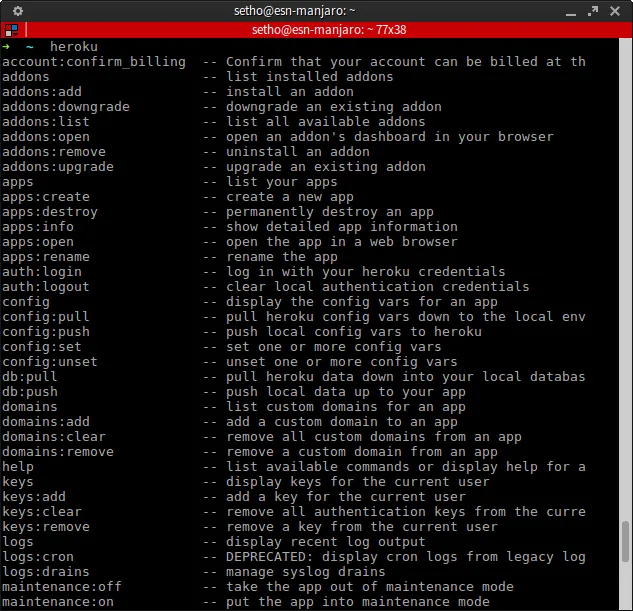Image resolution: width=633 pixels, height=611 pixels.
Task: Click description 'log in with your heroku credentials'
Action: click(366, 272)
